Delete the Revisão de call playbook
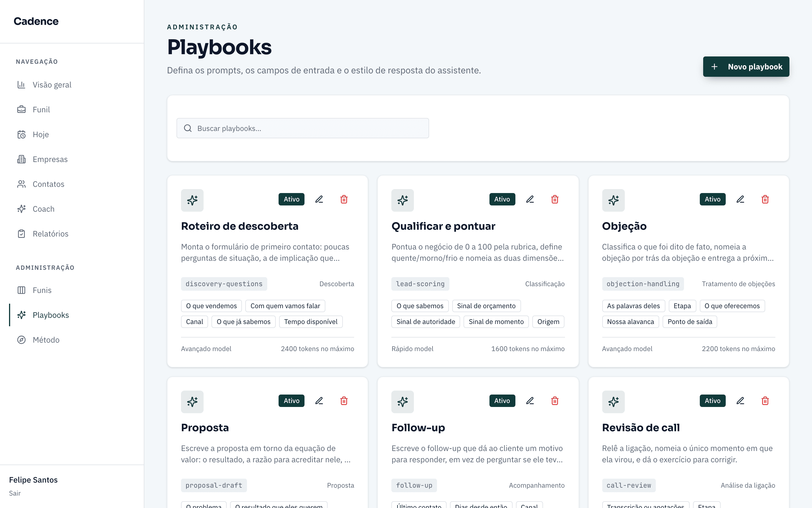Screen dimensions: 812x508 [765, 401]
